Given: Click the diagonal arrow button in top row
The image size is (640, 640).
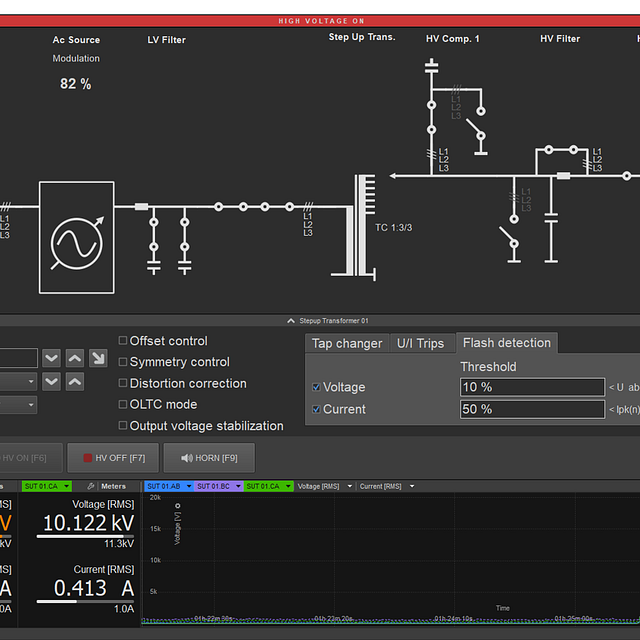Looking at the screenshot, I should pyautogui.click(x=98, y=358).
